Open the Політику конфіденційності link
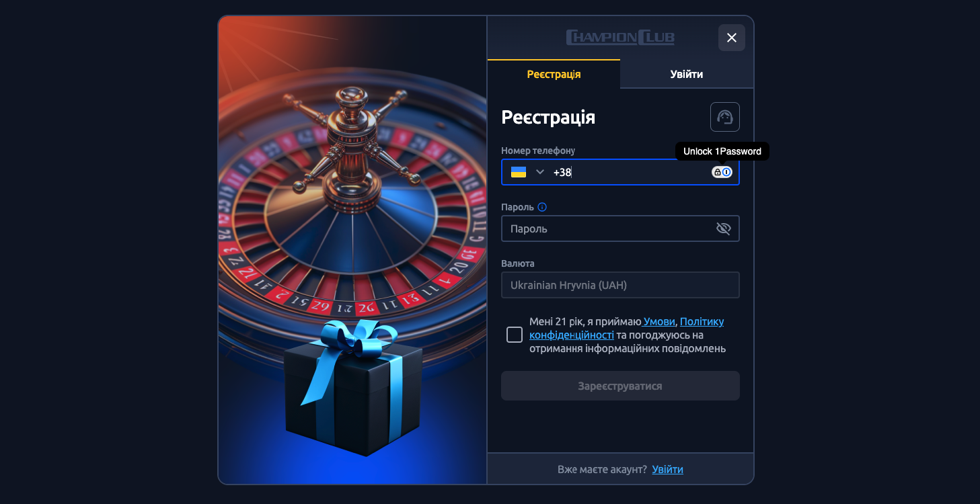The height and width of the screenshot is (504, 980). [x=627, y=328]
